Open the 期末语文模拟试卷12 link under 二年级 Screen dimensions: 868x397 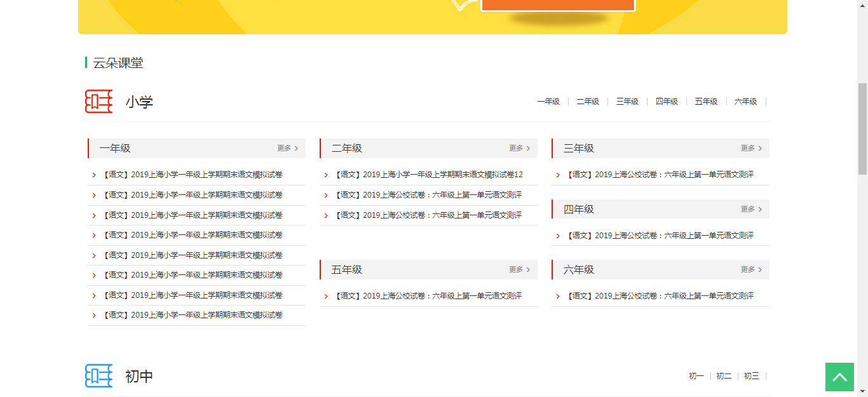coord(429,175)
